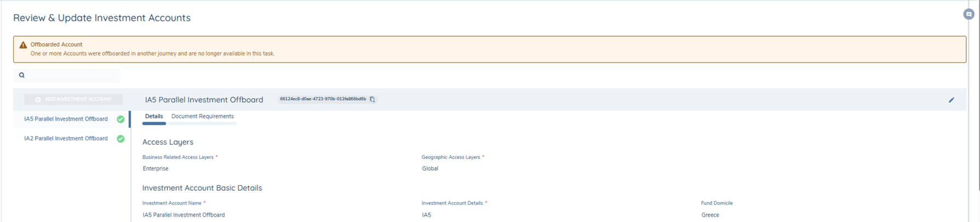Click green check beside IA2 Parallel Investment Offboard

[121, 139]
